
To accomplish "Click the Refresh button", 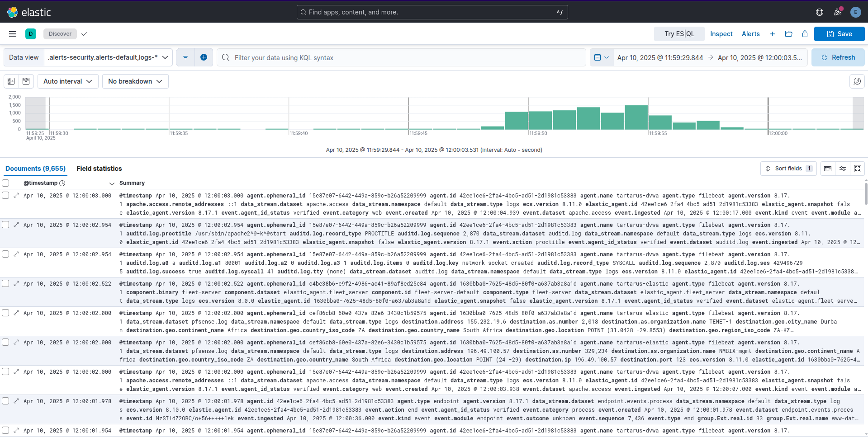I will 838,57.
